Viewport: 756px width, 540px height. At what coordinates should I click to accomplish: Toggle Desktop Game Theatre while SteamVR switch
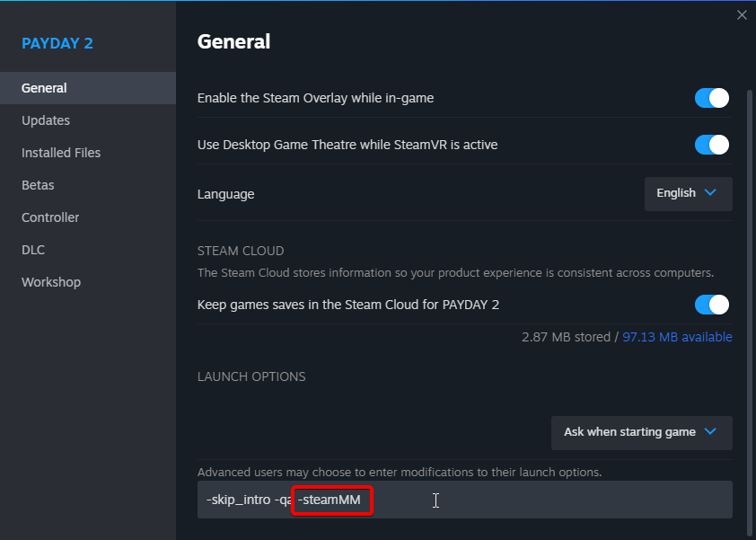click(712, 145)
